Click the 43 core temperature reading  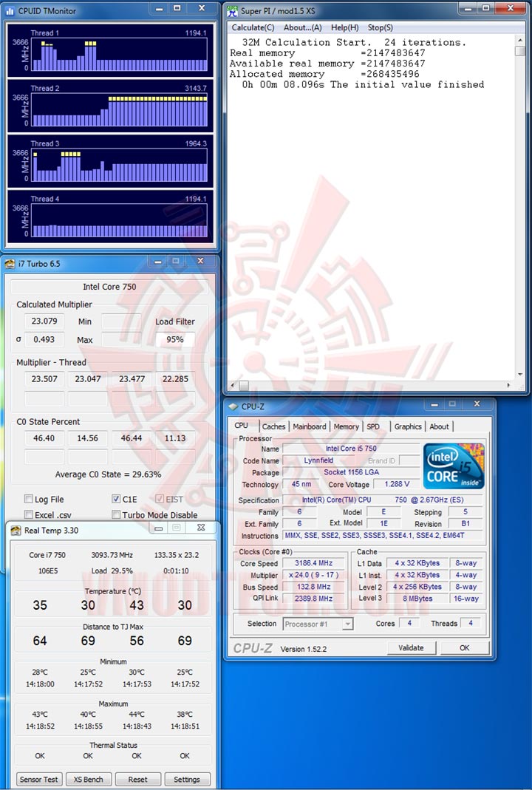137,605
